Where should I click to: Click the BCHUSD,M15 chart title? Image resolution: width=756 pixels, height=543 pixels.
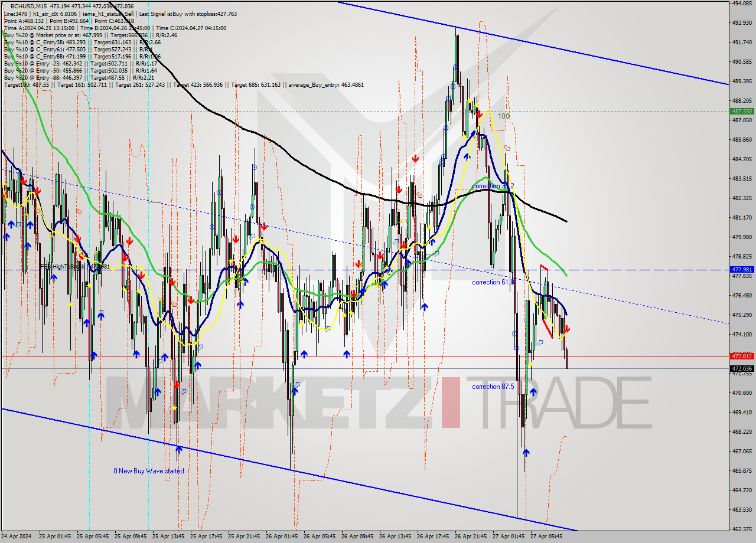pos(29,6)
